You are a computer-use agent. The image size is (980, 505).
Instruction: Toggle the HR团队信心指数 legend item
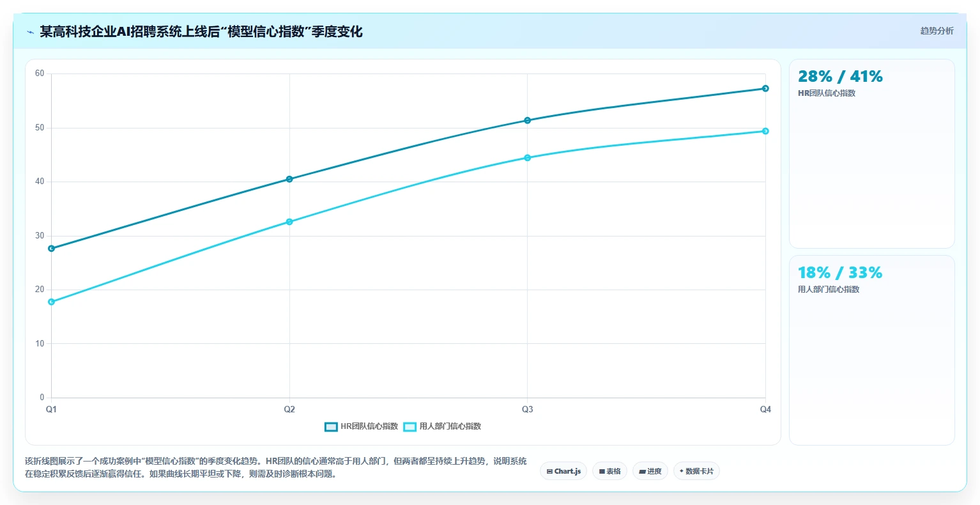coord(361,426)
